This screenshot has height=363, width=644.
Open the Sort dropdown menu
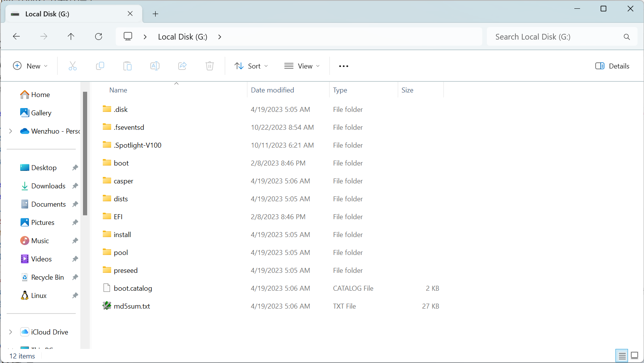tap(251, 66)
